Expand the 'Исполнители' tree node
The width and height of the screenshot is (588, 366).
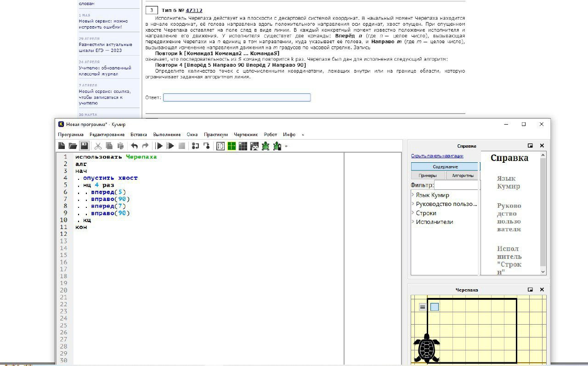click(413, 222)
